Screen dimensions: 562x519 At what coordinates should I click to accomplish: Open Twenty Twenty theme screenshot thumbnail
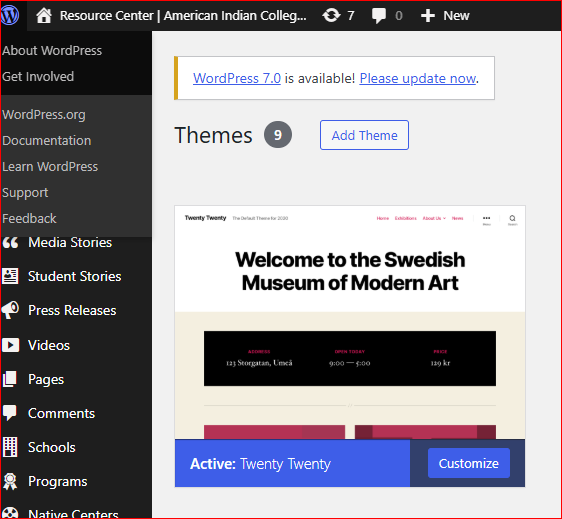[x=350, y=322]
